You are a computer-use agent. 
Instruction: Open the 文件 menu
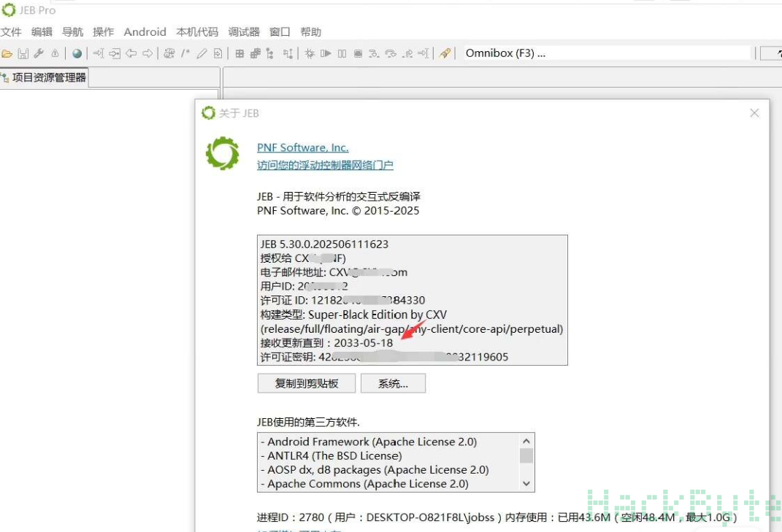pyautogui.click(x=11, y=32)
